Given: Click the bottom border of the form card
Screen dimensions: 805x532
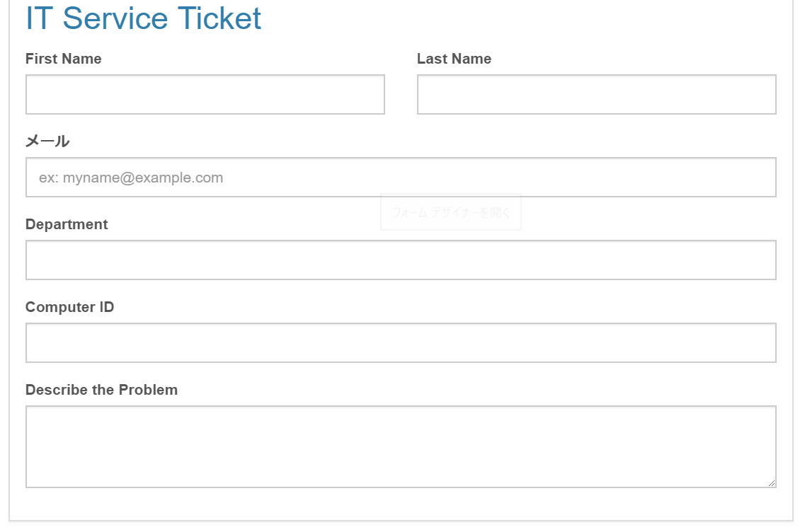Looking at the screenshot, I should pyautogui.click(x=401, y=521).
